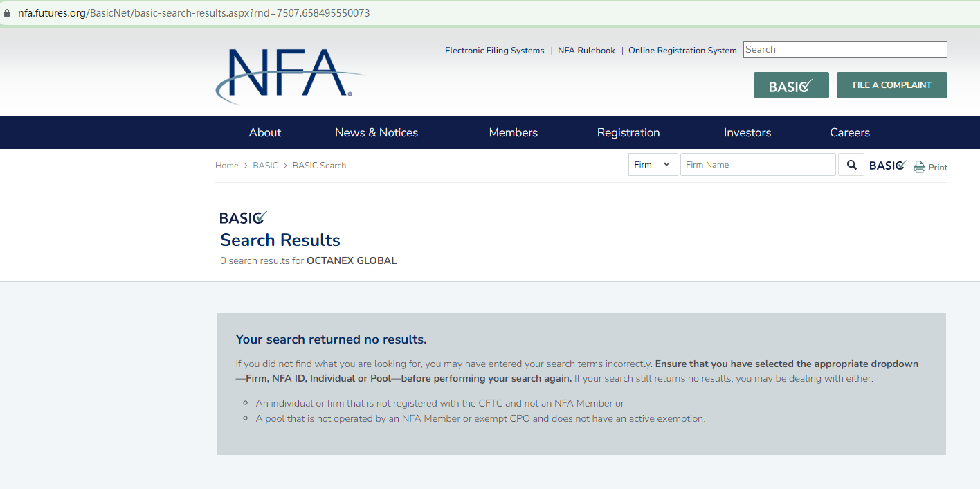
Task: Open the Electronic Filing Systems link
Action: (494, 51)
